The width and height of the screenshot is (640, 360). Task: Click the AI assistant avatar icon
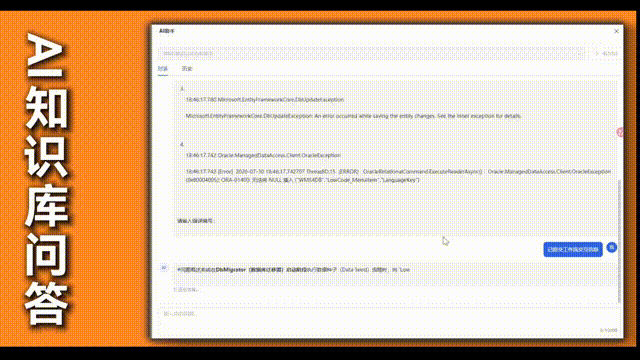click(164, 268)
